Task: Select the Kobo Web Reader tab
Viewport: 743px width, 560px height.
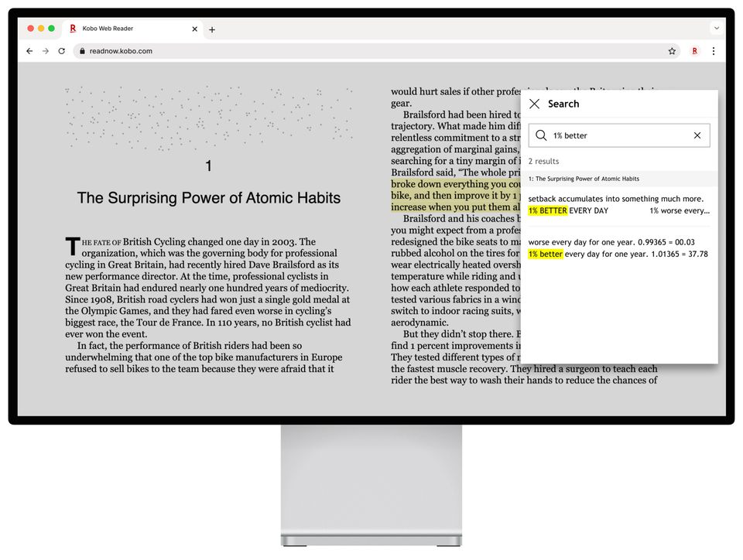Action: (x=134, y=29)
